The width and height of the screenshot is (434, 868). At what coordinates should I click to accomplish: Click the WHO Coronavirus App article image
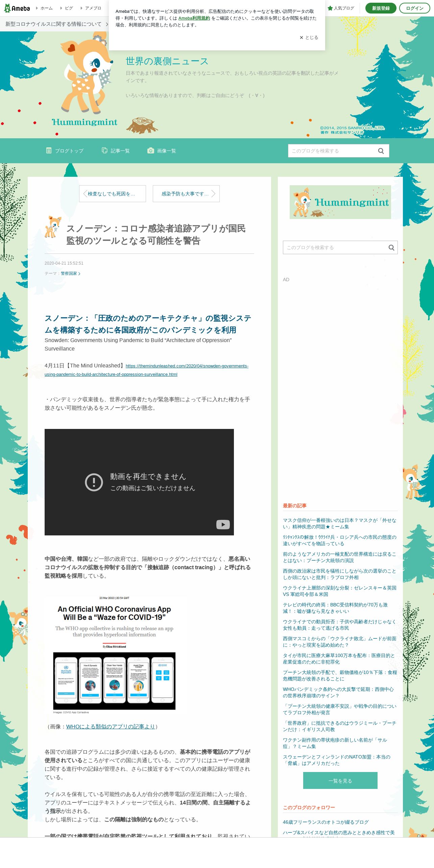pyautogui.click(x=114, y=655)
